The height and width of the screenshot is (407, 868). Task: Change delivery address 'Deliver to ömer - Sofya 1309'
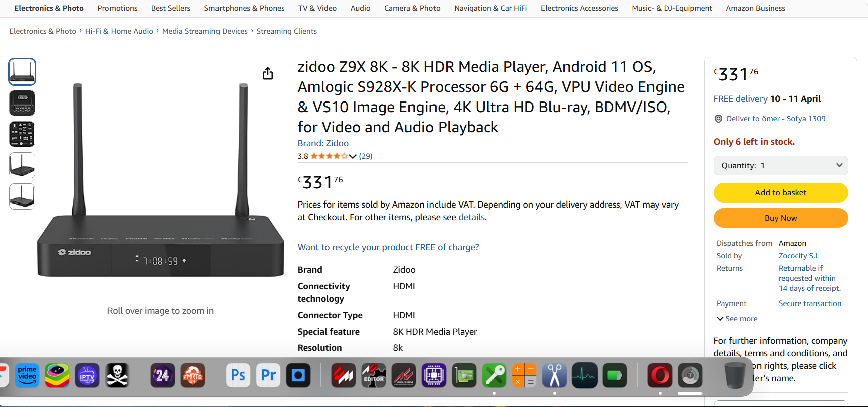tap(776, 119)
